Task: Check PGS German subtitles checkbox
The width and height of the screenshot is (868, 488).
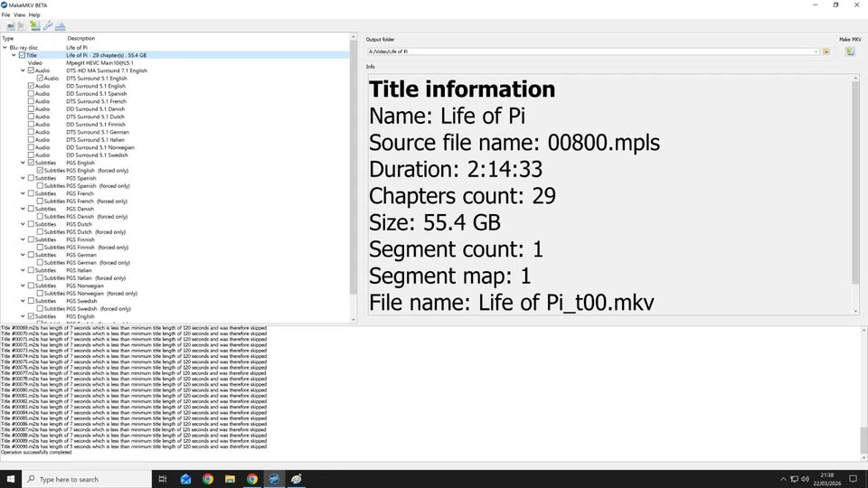Action: click(31, 255)
